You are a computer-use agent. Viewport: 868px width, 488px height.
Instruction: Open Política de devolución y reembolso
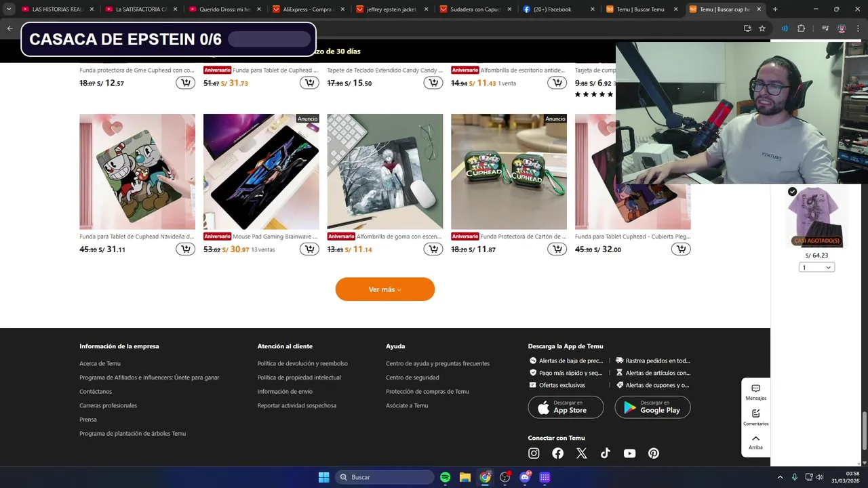tap(302, 363)
